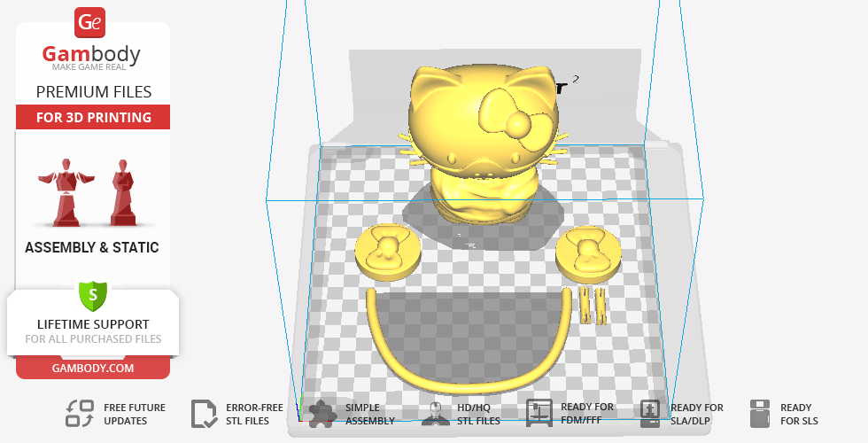Click the Error-Free STL Files icon
Screen dimensions: 868x443
point(205,413)
